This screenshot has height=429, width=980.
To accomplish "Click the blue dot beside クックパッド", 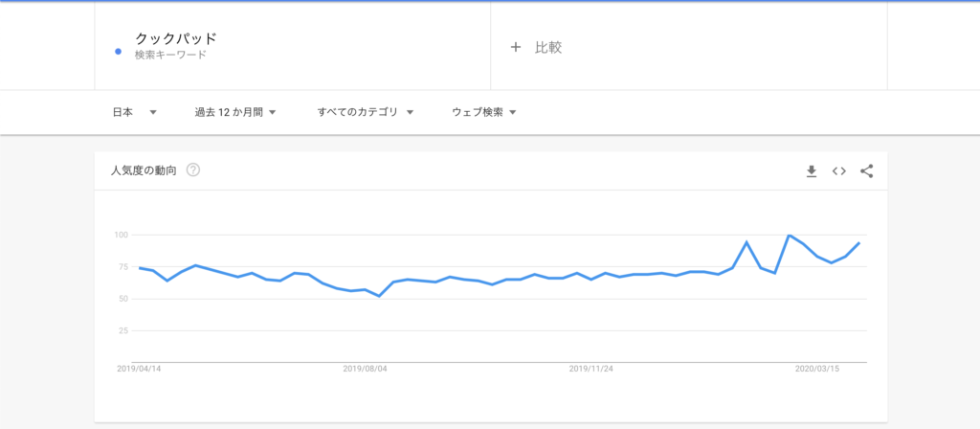I will tap(118, 52).
